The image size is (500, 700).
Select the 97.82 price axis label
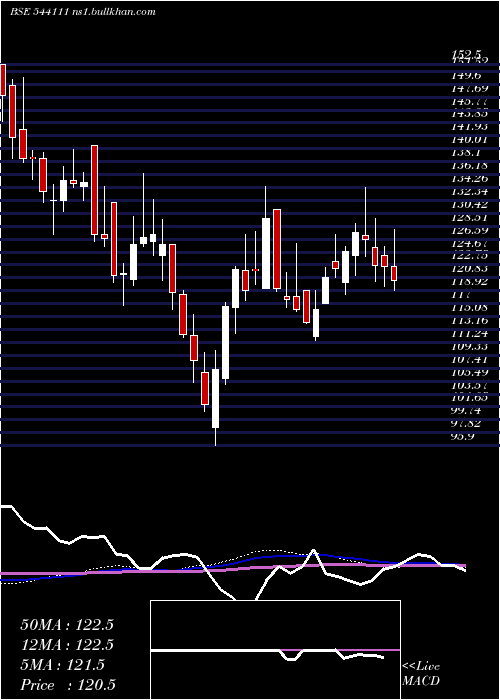coord(467,423)
